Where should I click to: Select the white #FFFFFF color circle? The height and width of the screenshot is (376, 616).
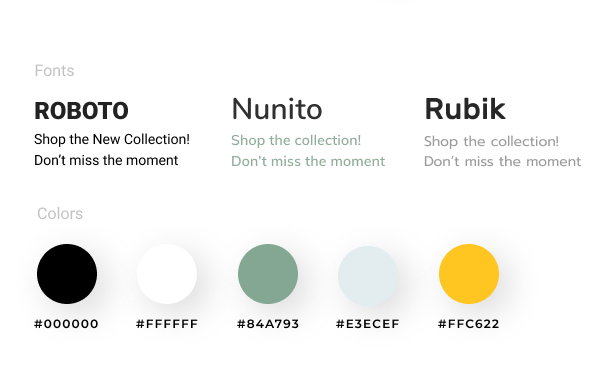coord(167,274)
